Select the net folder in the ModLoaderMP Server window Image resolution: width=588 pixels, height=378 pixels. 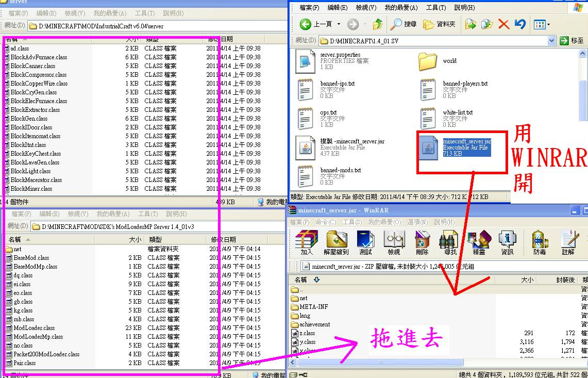(x=14, y=249)
